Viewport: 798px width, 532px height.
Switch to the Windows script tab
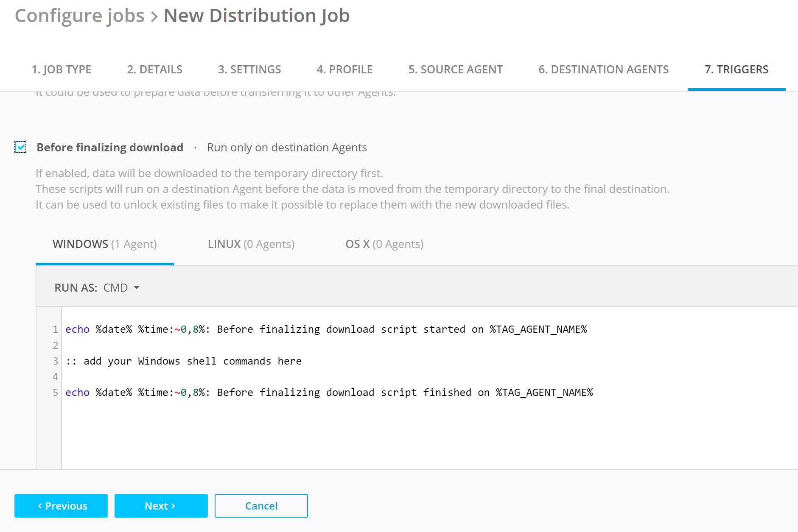click(104, 244)
